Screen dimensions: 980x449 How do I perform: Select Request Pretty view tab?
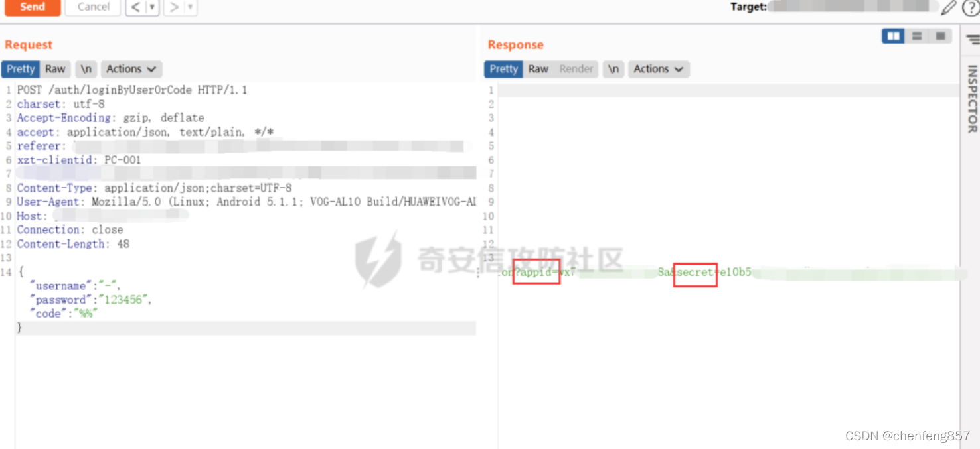pos(21,69)
